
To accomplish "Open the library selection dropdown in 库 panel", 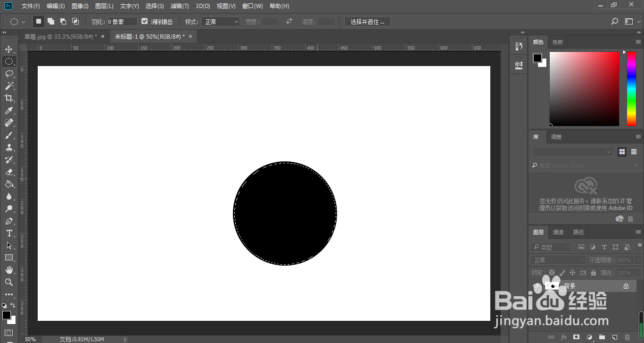I will 573,152.
